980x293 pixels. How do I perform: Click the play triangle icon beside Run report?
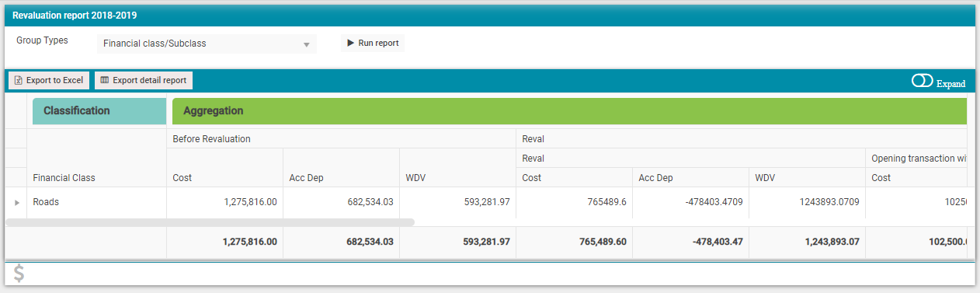(x=350, y=43)
